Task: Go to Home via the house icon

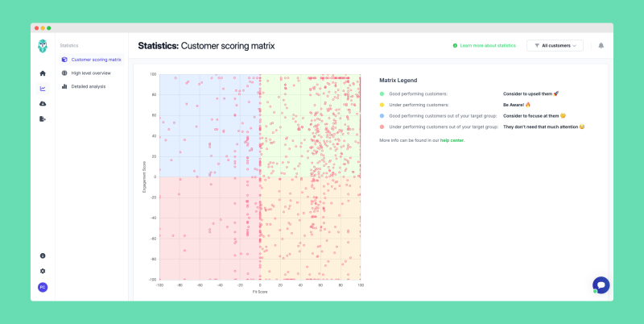Action: pos(43,73)
